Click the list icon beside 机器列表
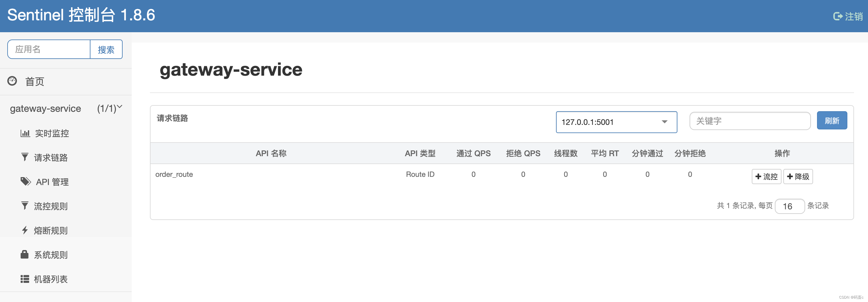Screen dimensions: 868x302 pos(25,279)
